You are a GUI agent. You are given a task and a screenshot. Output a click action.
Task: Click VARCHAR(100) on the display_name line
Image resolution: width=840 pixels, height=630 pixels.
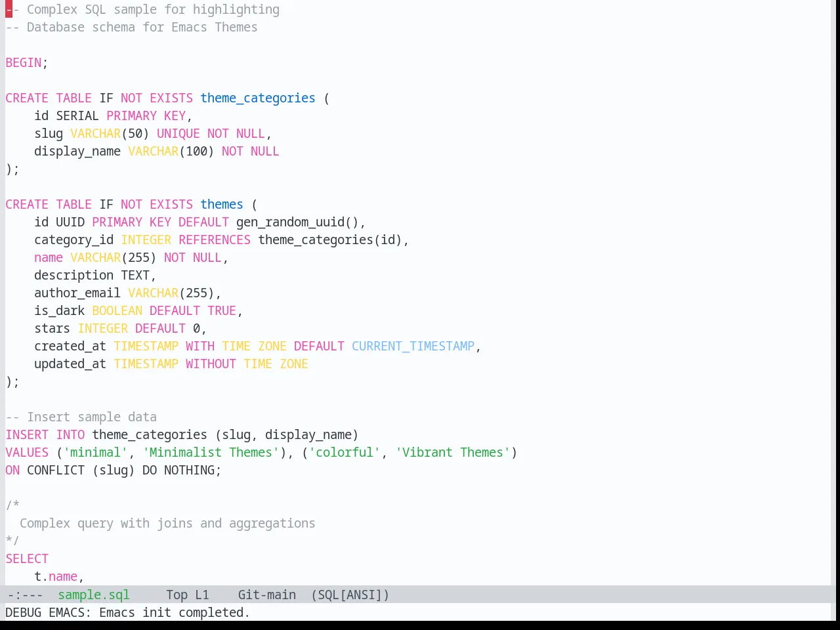(x=171, y=151)
